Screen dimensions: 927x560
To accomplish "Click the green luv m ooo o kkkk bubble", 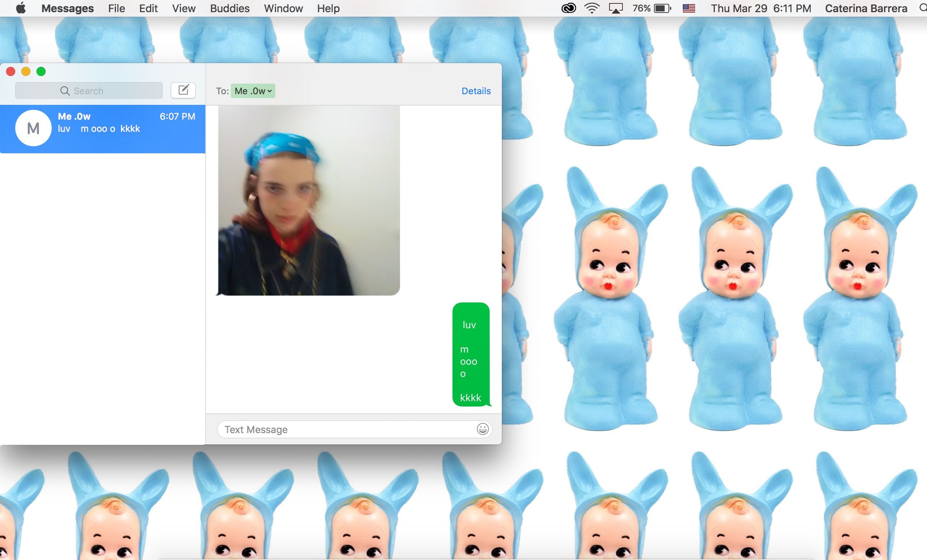I will pyautogui.click(x=471, y=354).
